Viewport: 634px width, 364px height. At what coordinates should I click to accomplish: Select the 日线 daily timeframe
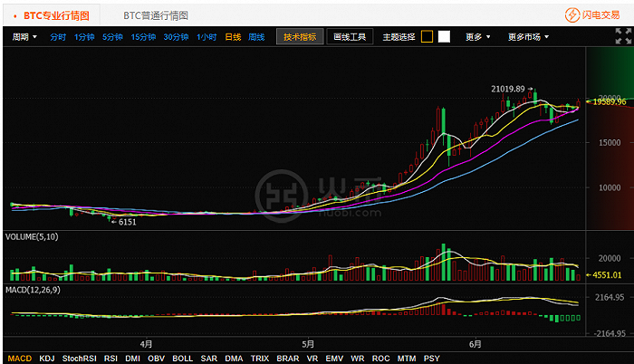[233, 37]
